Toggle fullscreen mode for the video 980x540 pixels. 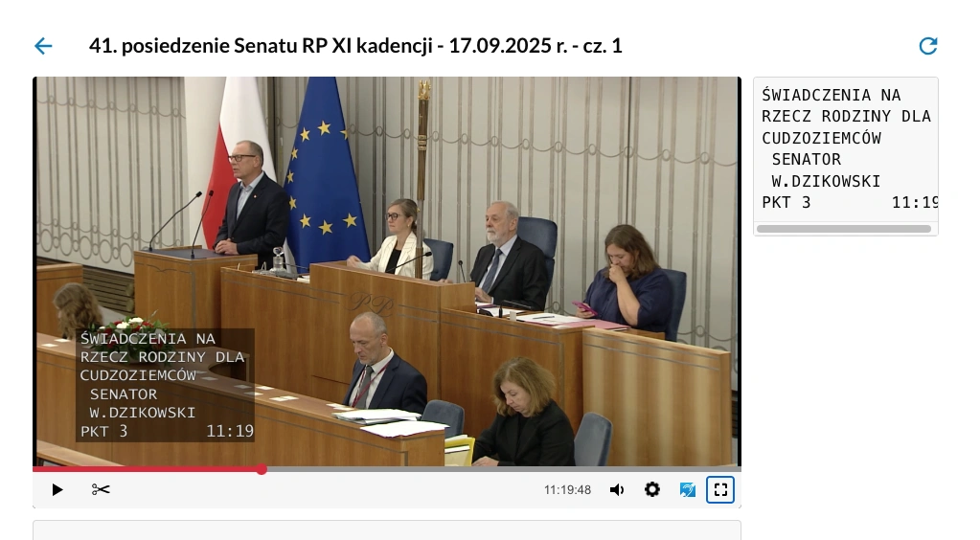tap(720, 489)
